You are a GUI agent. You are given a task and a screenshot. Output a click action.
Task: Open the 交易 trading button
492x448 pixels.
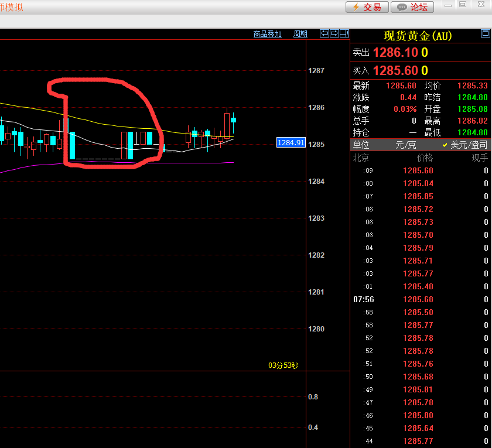367,7
